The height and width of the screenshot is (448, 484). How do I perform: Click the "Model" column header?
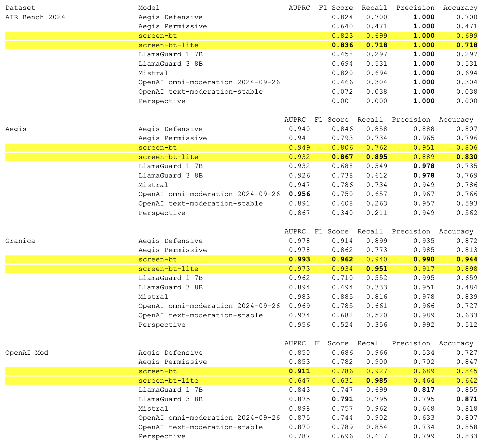tap(149, 8)
